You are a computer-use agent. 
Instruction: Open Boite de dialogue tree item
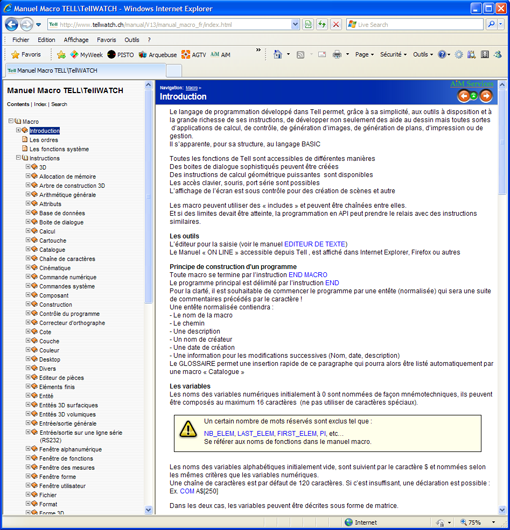[x=61, y=222]
